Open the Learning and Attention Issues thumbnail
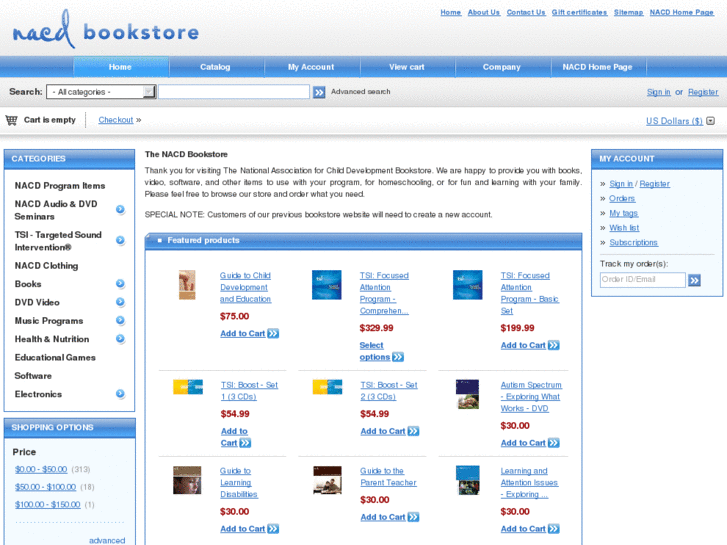The height and width of the screenshot is (545, 727). click(467, 480)
